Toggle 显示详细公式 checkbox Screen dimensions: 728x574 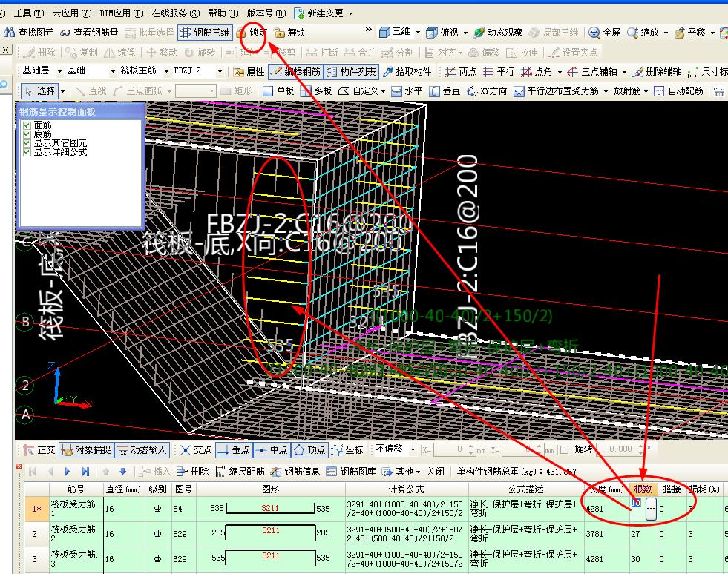click(27, 151)
